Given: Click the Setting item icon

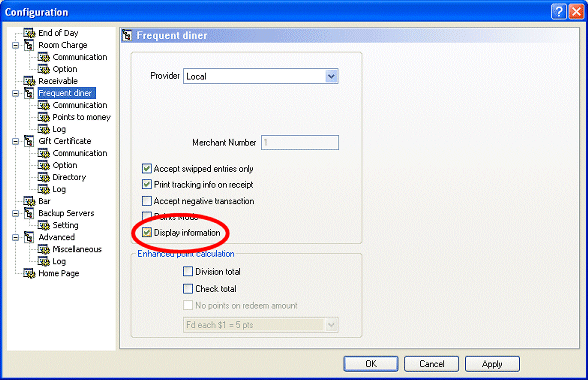Looking at the screenshot, I should click(44, 225).
